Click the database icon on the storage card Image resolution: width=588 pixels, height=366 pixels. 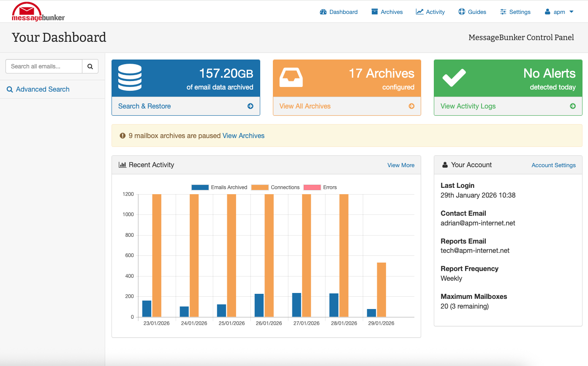[131, 77]
